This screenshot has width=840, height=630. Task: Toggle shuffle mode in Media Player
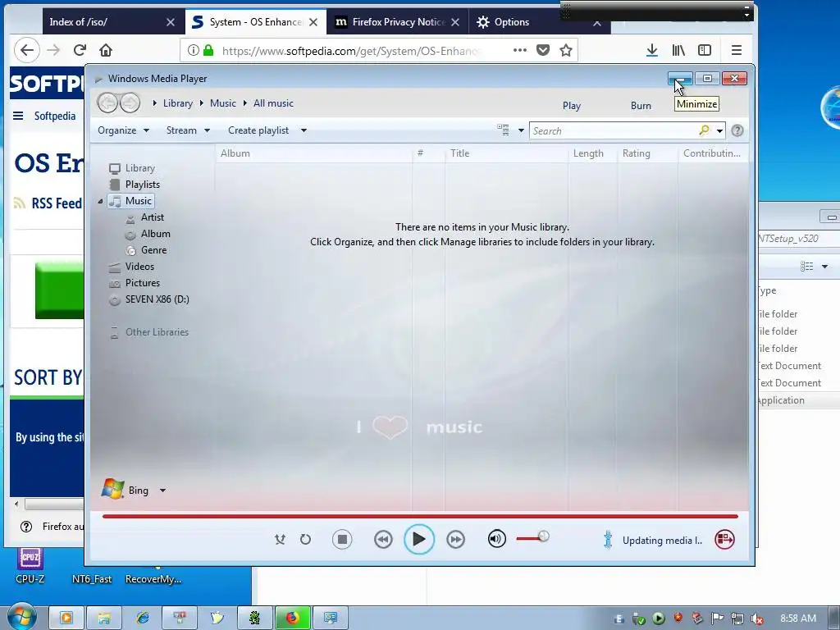[x=280, y=539]
